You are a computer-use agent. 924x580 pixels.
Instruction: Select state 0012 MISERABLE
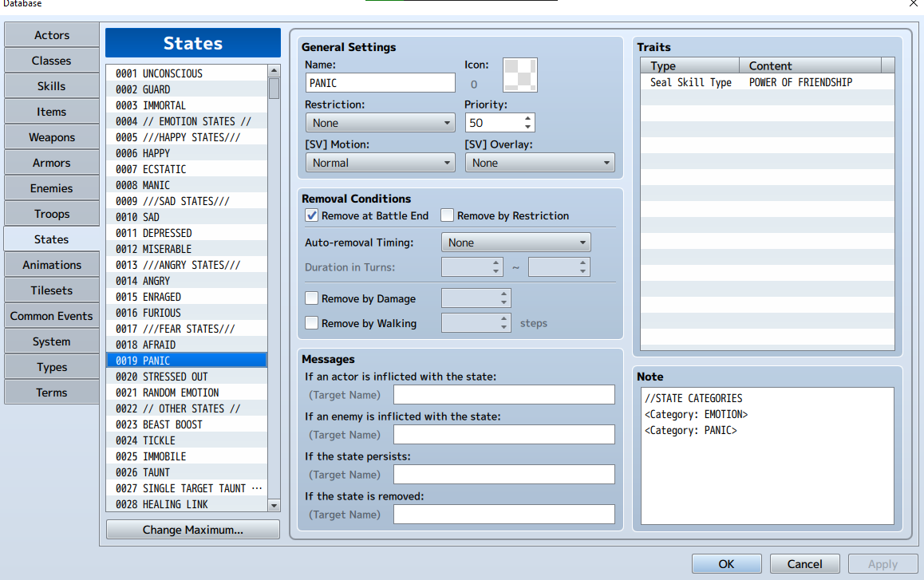coord(187,249)
